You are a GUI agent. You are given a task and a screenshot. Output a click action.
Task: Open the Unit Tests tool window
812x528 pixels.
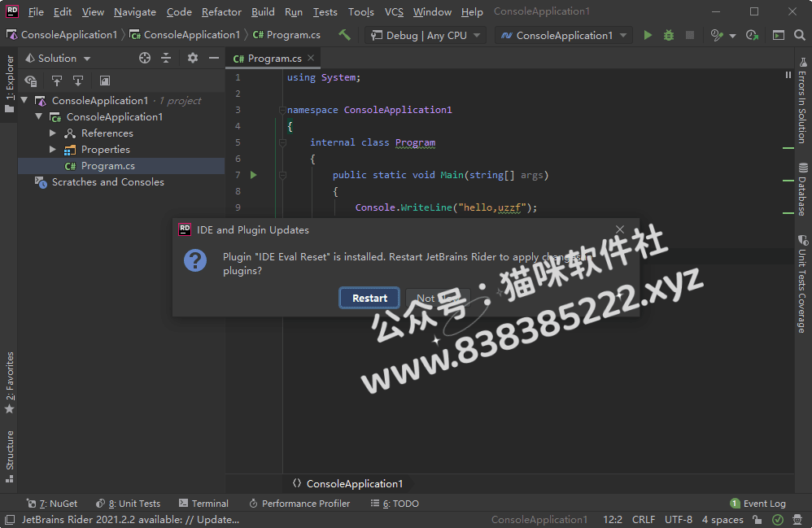point(129,503)
